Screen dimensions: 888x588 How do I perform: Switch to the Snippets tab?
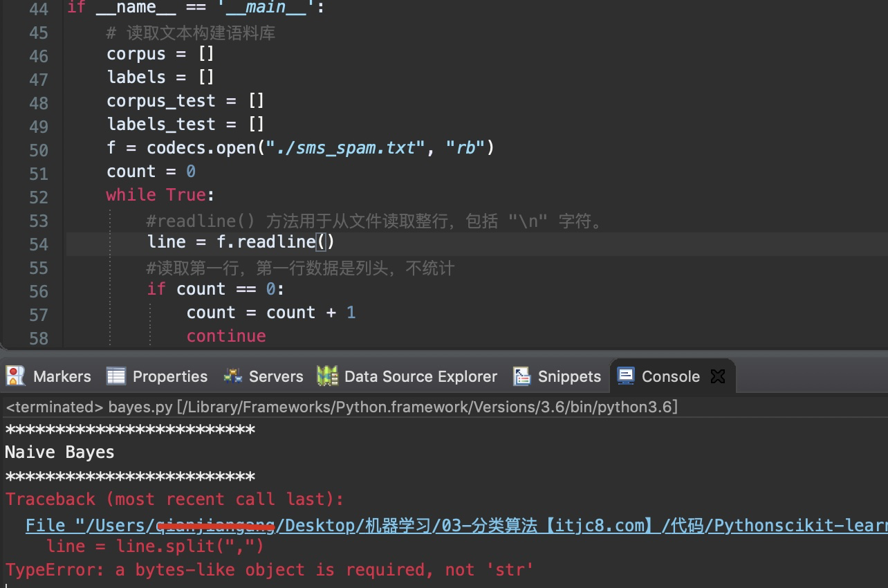pyautogui.click(x=557, y=376)
